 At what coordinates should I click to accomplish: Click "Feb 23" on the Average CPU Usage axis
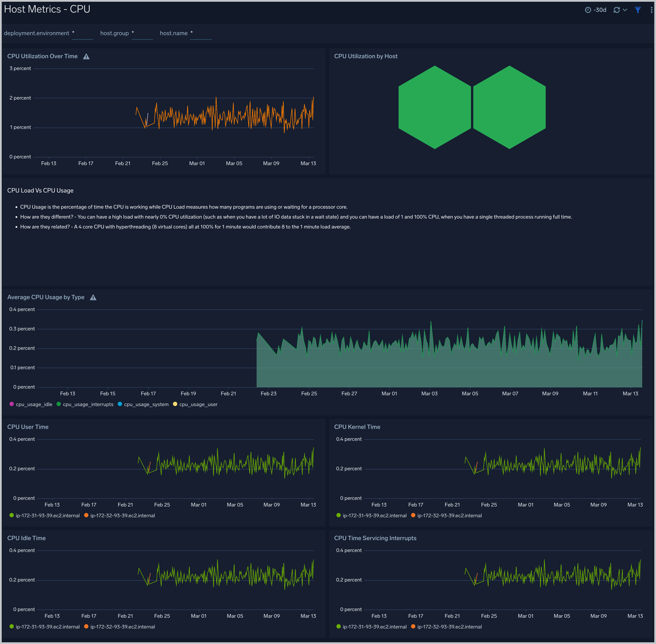pyautogui.click(x=268, y=393)
